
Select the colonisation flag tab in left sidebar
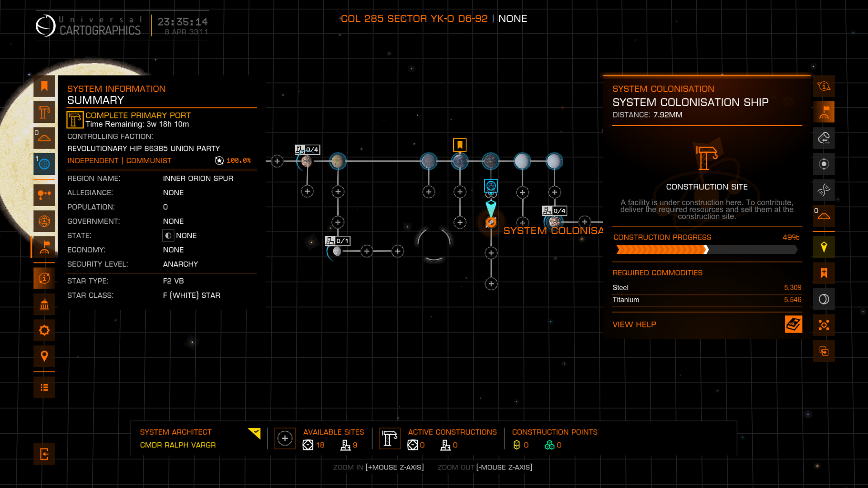tap(44, 247)
